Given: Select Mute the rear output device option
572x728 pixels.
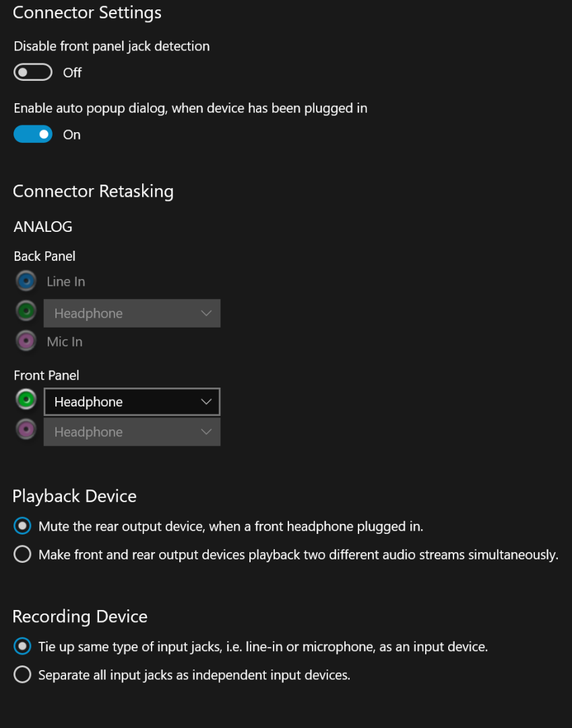Looking at the screenshot, I should [x=22, y=526].
